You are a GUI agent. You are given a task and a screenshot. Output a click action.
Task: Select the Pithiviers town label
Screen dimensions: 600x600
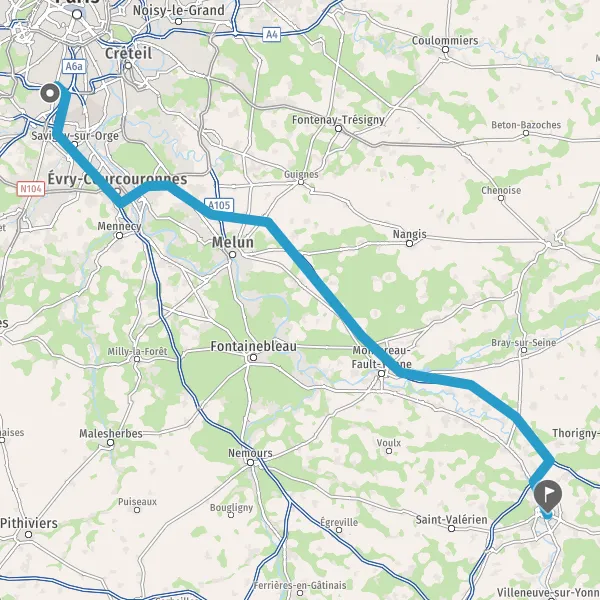pos(29,523)
